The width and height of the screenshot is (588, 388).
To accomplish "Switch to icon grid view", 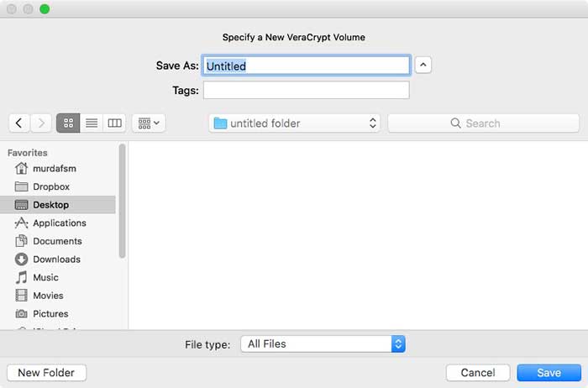I will 68,123.
